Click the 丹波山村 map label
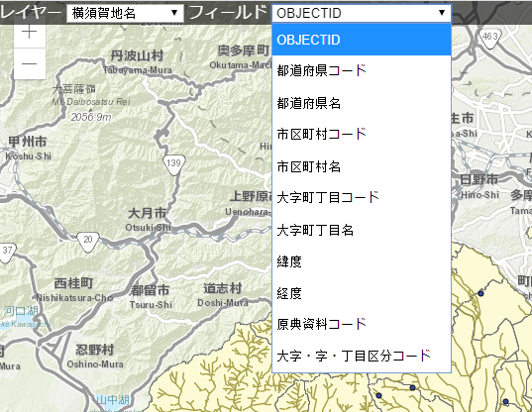Screen dimensions: 532x412 pyautogui.click(x=137, y=55)
